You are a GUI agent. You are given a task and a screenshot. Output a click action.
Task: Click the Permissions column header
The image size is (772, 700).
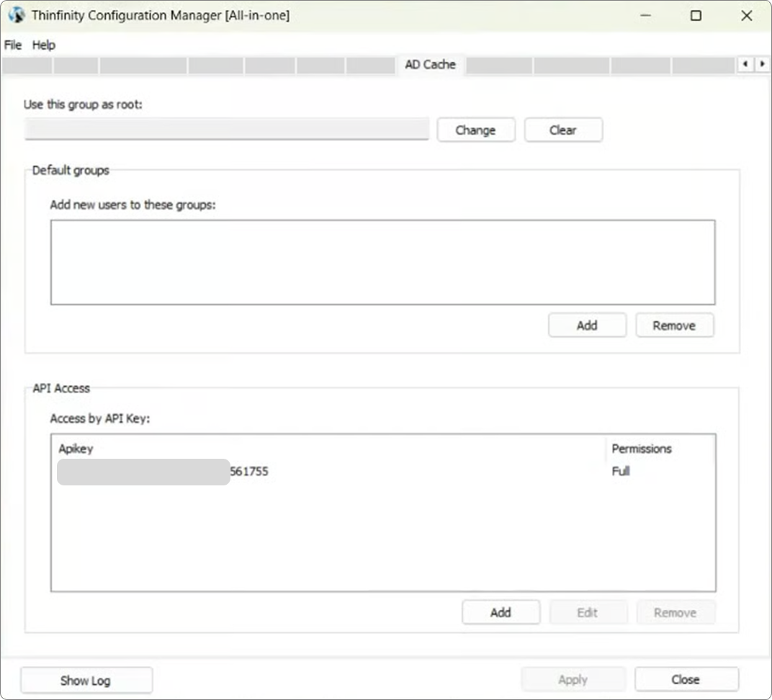tap(642, 449)
